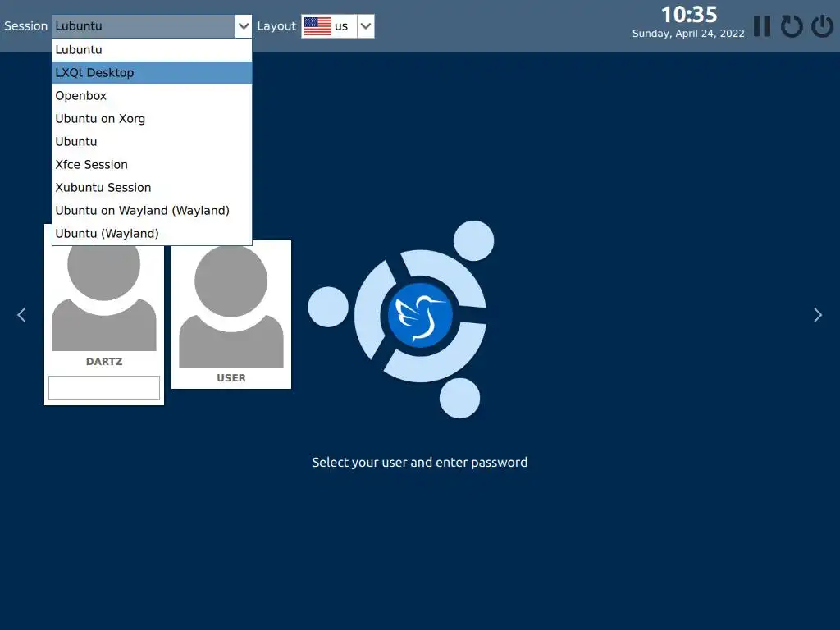The image size is (840, 630).
Task: Click the DARTZ name label
Action: 104,362
